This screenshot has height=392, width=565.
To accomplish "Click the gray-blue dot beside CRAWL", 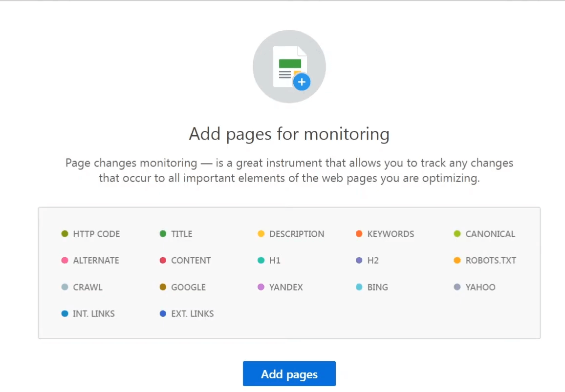I will pos(65,287).
